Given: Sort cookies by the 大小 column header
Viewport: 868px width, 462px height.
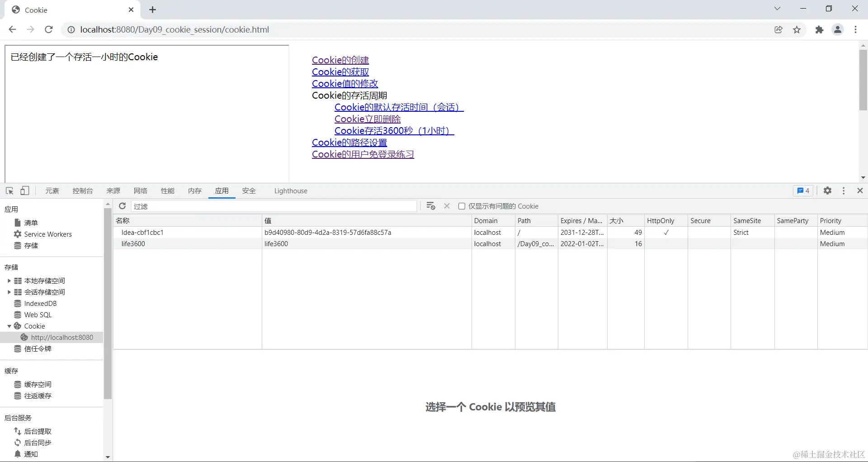Looking at the screenshot, I should coord(626,220).
